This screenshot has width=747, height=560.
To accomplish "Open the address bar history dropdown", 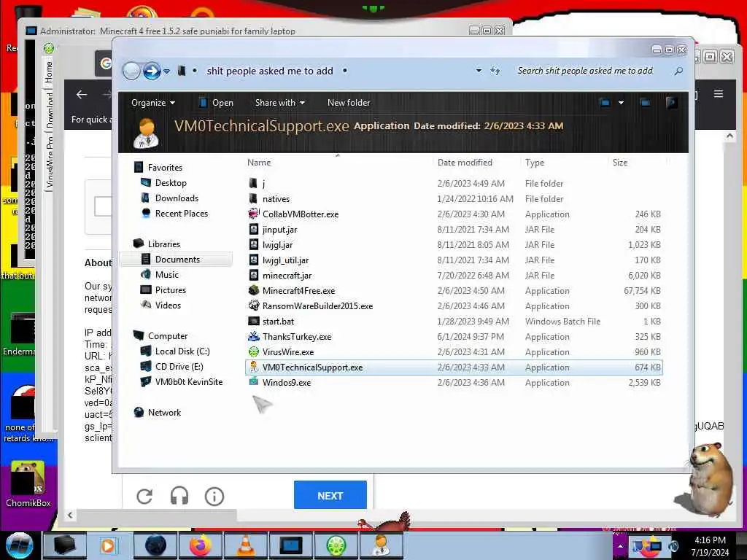I will (x=479, y=71).
